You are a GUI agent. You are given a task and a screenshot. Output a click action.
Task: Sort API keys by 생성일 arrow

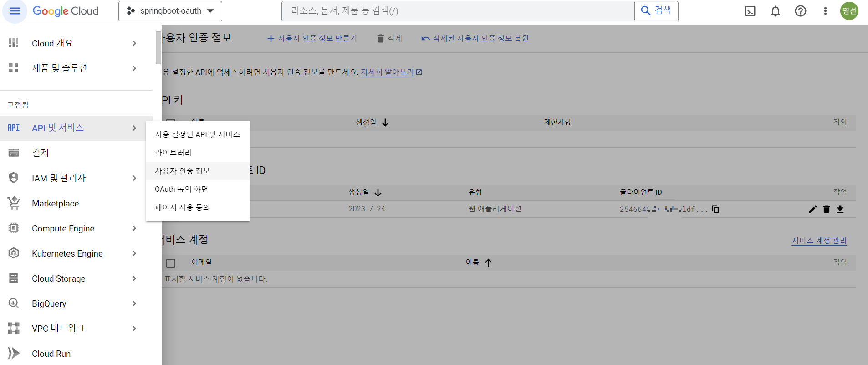click(385, 123)
